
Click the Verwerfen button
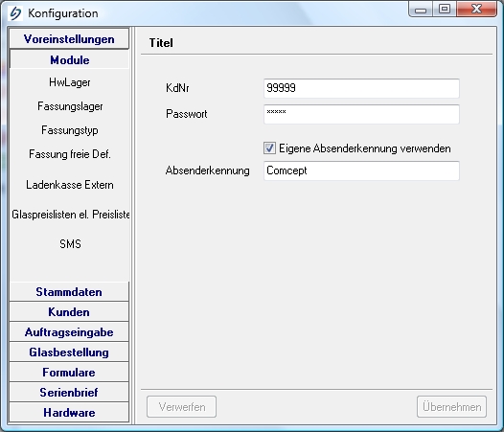pos(182,407)
